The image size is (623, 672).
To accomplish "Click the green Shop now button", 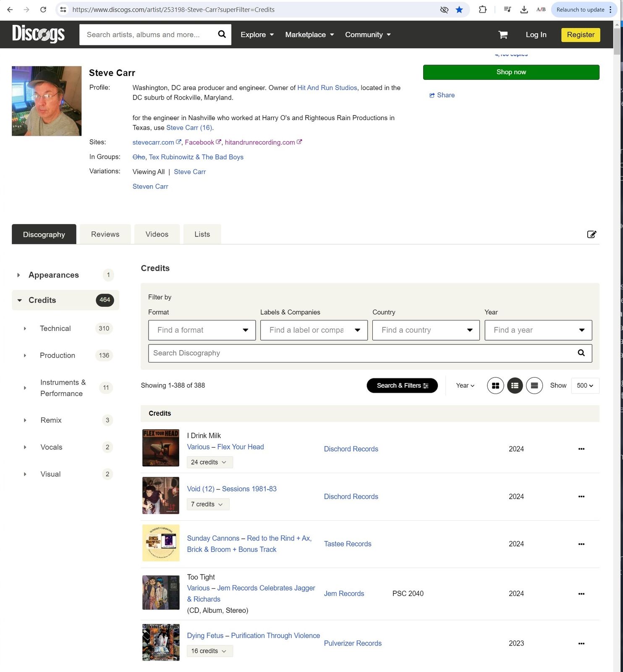I will point(511,72).
